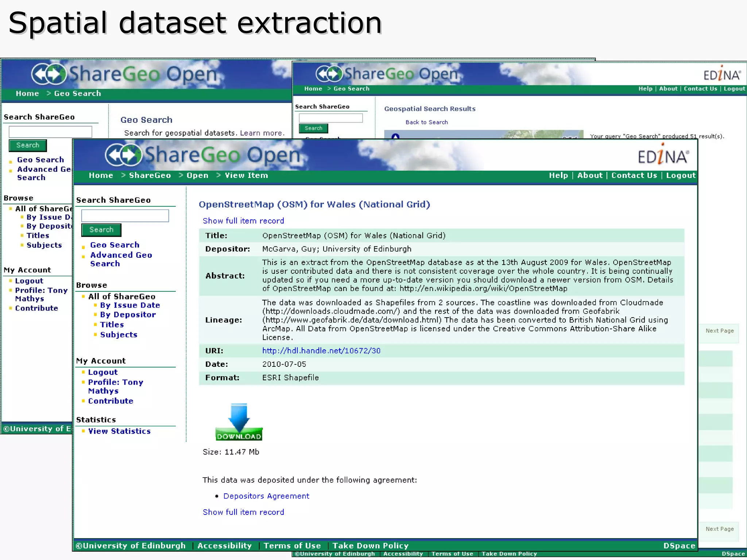Open Home breadcrumb in search results window
This screenshot has width=747, height=560.
click(313, 89)
